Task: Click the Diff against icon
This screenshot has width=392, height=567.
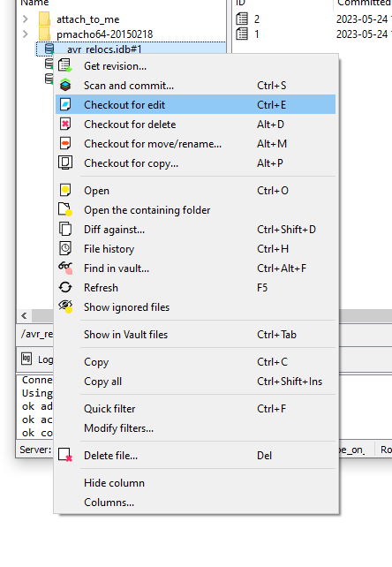Action: [x=65, y=230]
